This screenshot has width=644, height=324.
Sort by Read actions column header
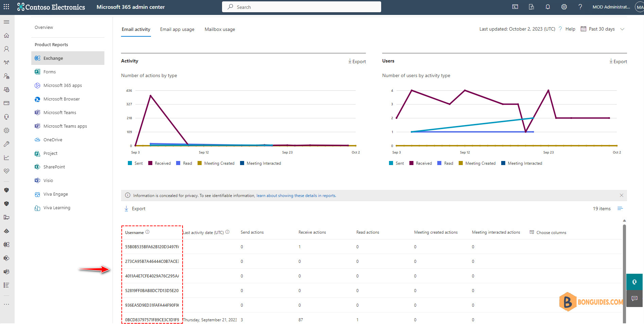368,232
